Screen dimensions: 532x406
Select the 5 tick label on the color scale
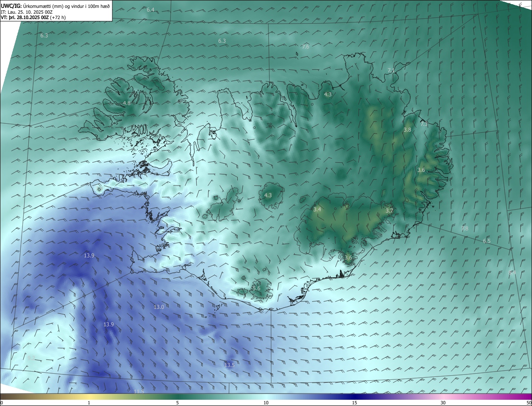click(x=177, y=403)
